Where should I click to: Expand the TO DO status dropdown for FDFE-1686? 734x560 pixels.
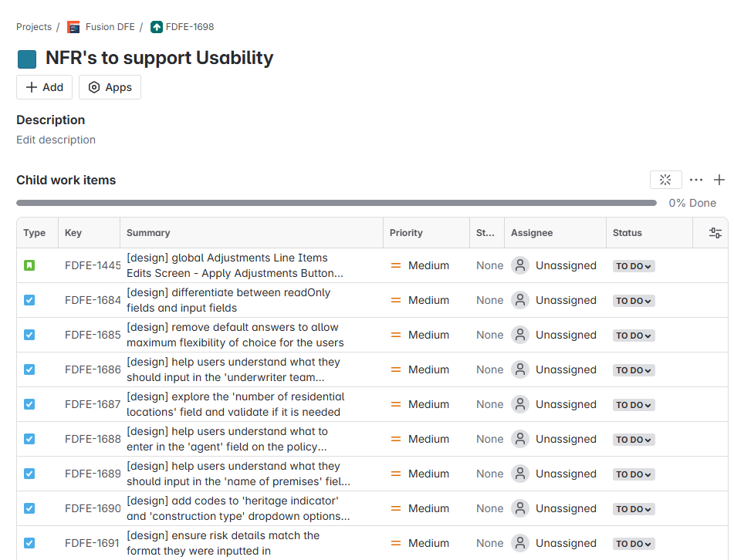tap(634, 370)
